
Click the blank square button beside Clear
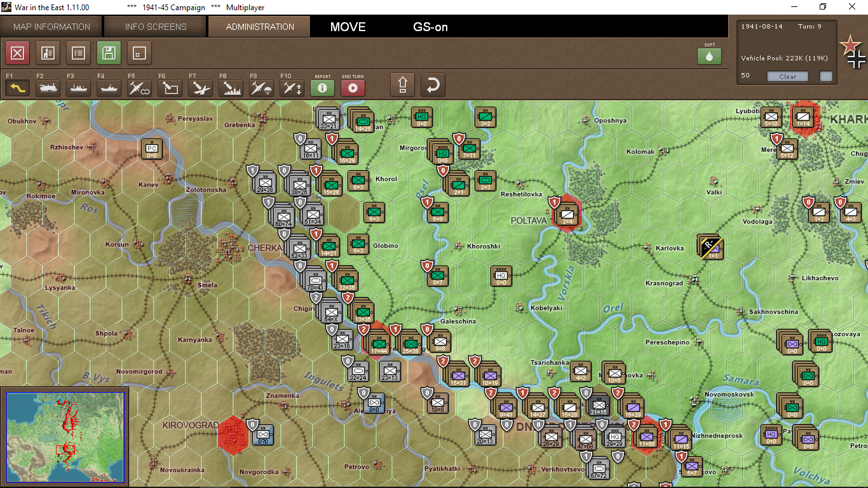coord(825,76)
